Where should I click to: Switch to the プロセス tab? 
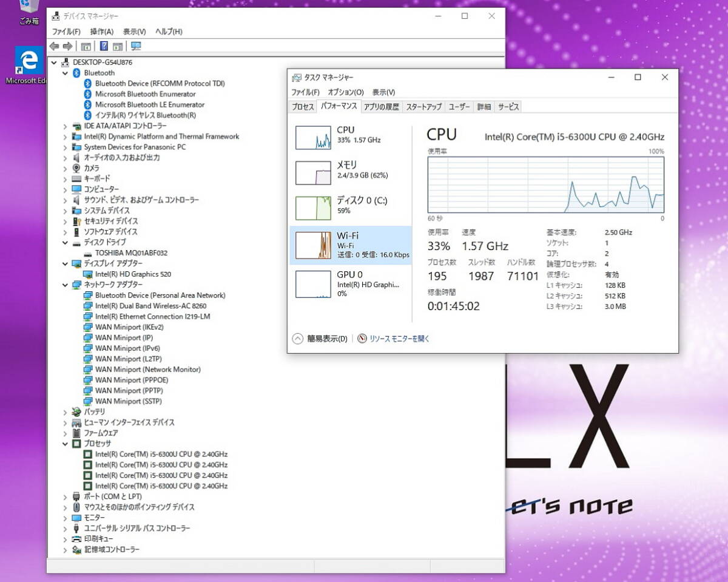(303, 107)
